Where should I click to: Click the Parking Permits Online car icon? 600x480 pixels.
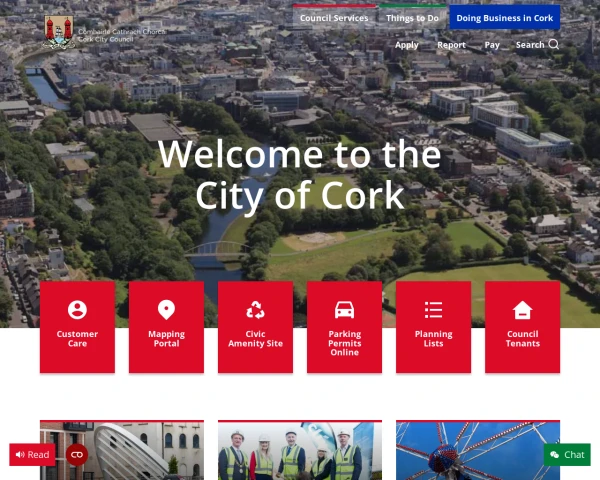[344, 310]
